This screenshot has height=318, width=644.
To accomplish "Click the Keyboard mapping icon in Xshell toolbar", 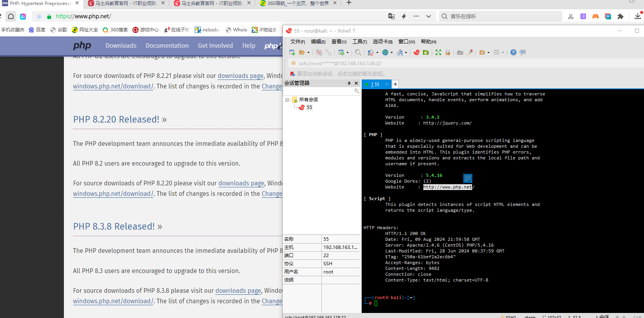I will pyautogui.click(x=460, y=52).
